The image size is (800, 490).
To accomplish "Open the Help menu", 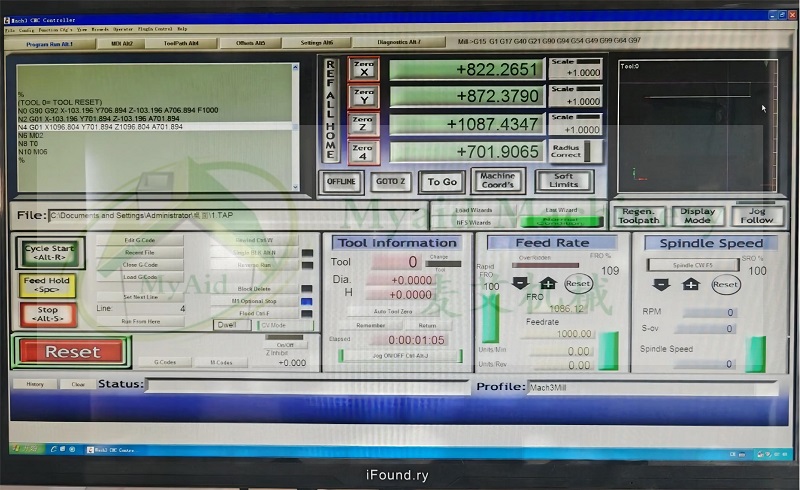I will point(182,29).
